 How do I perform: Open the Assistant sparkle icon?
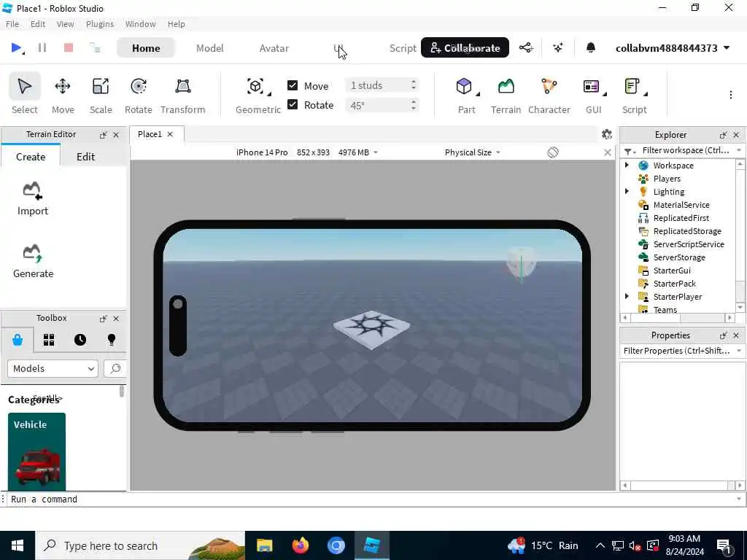[558, 47]
